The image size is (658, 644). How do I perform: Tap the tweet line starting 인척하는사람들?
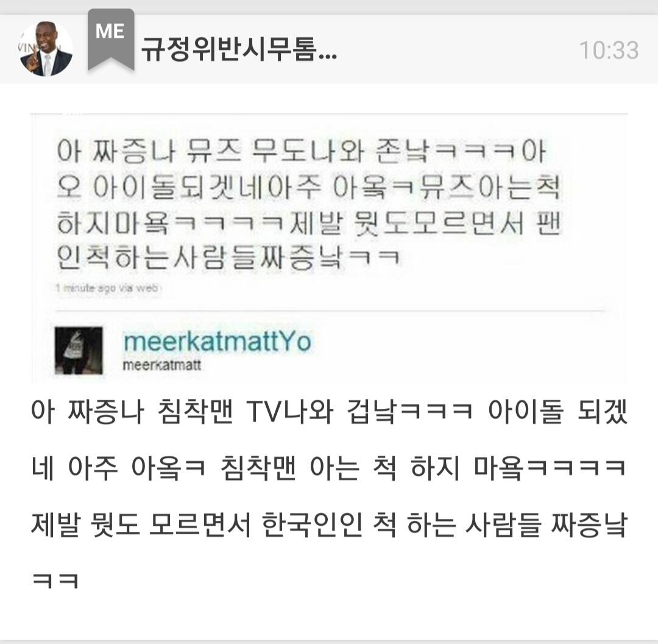[228, 258]
